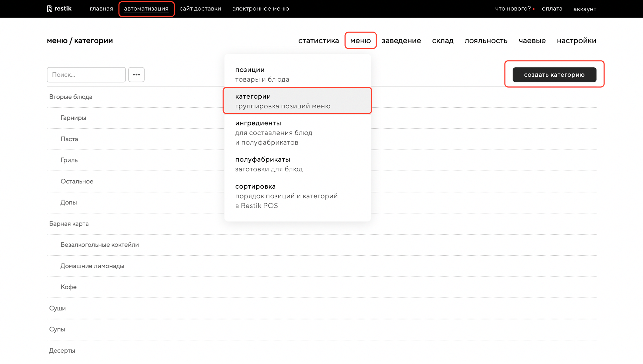This screenshot has height=364, width=643.
Task: Open the Барная карта category row
Action: pos(69,224)
